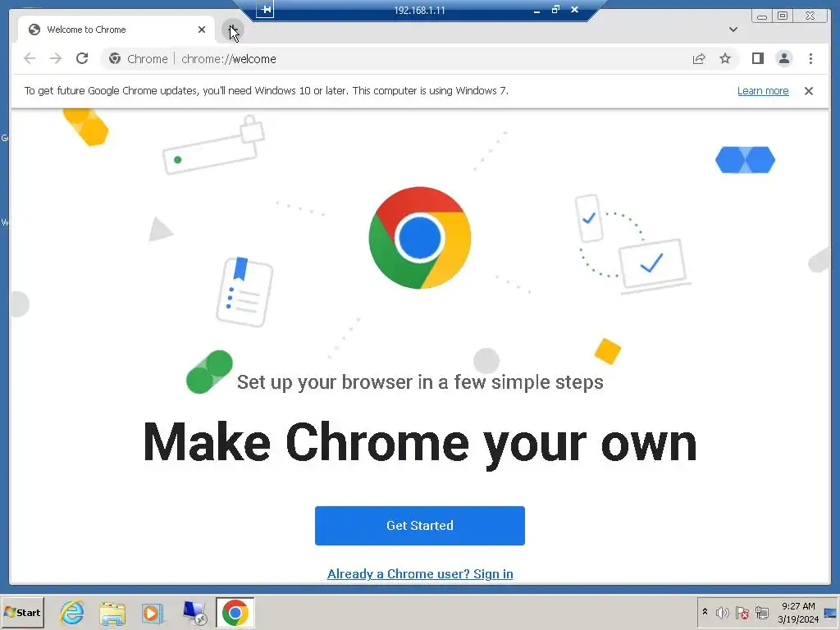Close the Welcome to Chrome tab
Screen dimensions: 840x630
[x=202, y=30]
